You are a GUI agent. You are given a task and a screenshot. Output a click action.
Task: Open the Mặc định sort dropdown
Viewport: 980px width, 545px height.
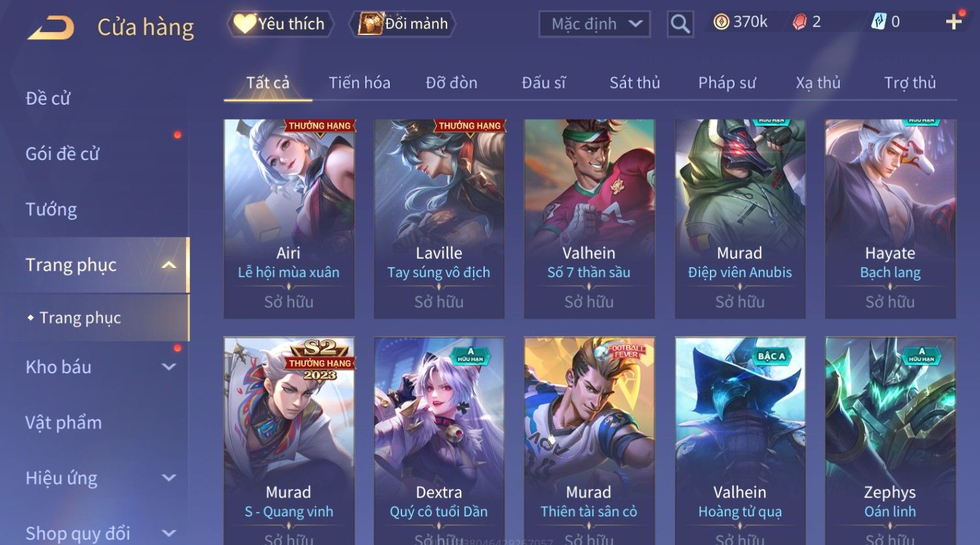595,24
